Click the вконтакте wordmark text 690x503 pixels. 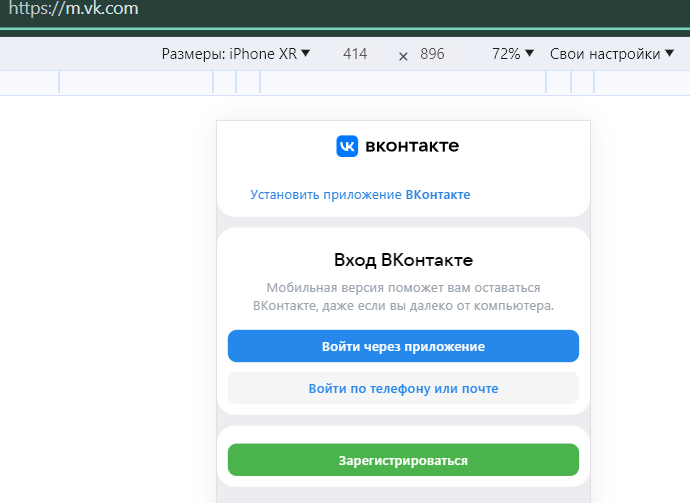point(412,146)
